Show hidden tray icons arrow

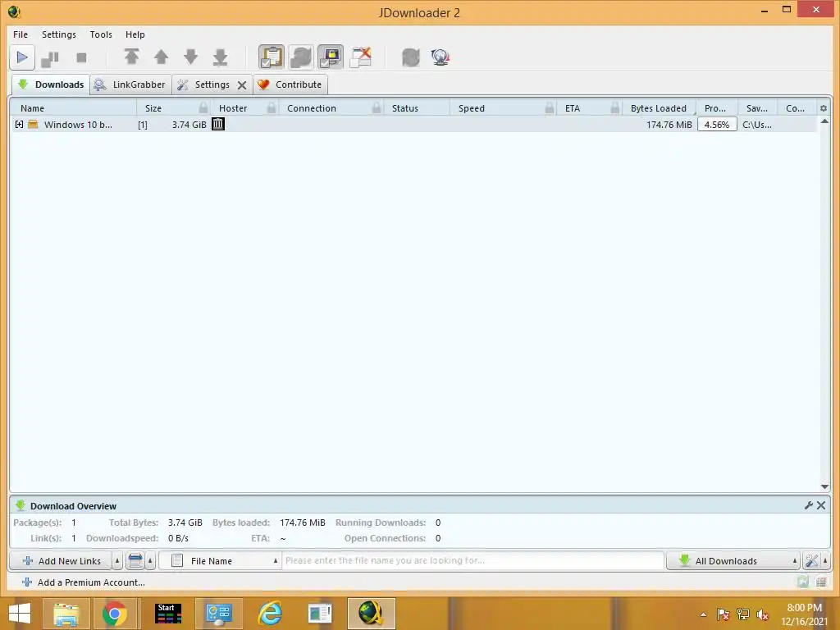click(703, 614)
